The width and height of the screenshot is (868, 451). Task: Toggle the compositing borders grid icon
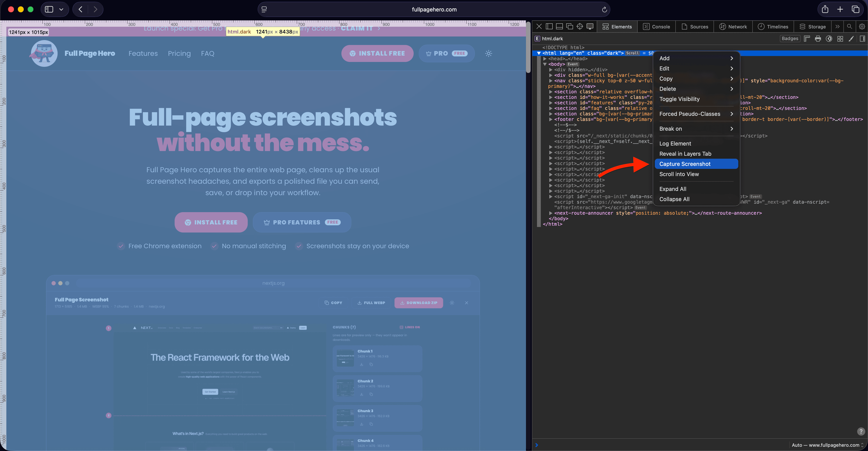click(x=840, y=38)
